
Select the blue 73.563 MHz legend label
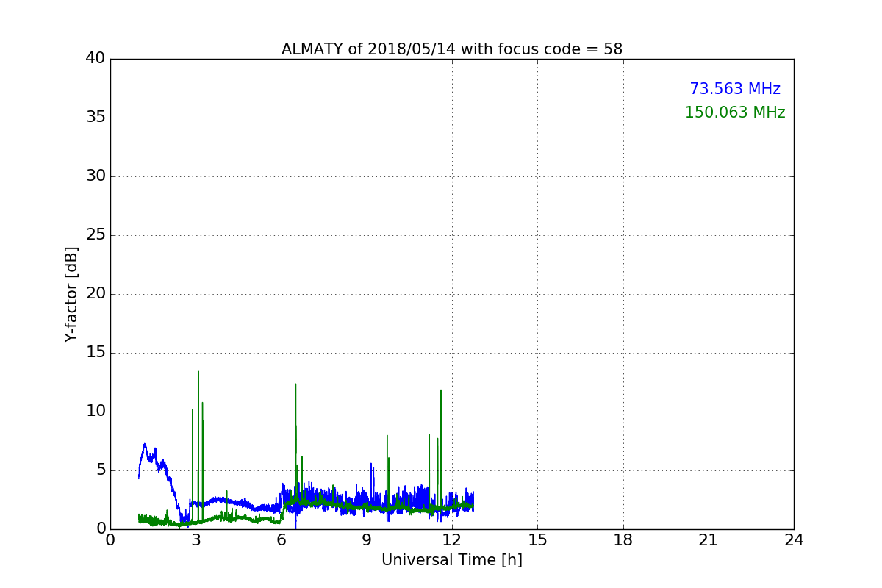[735, 89]
